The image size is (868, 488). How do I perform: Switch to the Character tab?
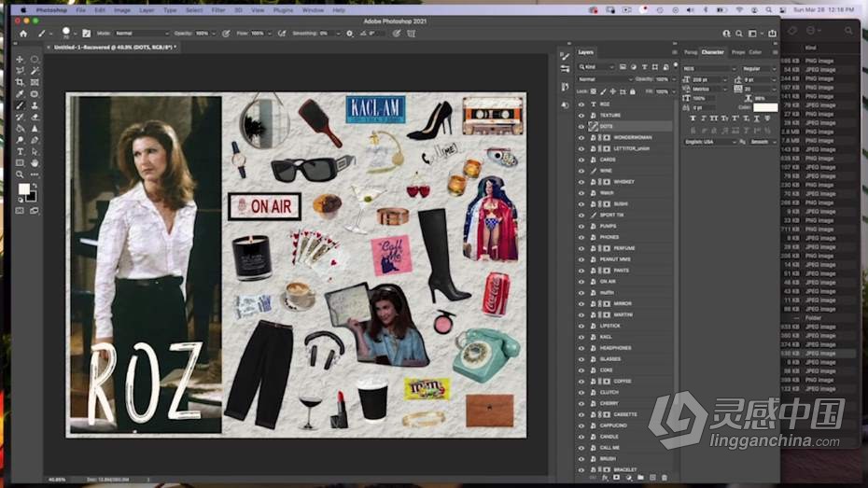coord(712,52)
